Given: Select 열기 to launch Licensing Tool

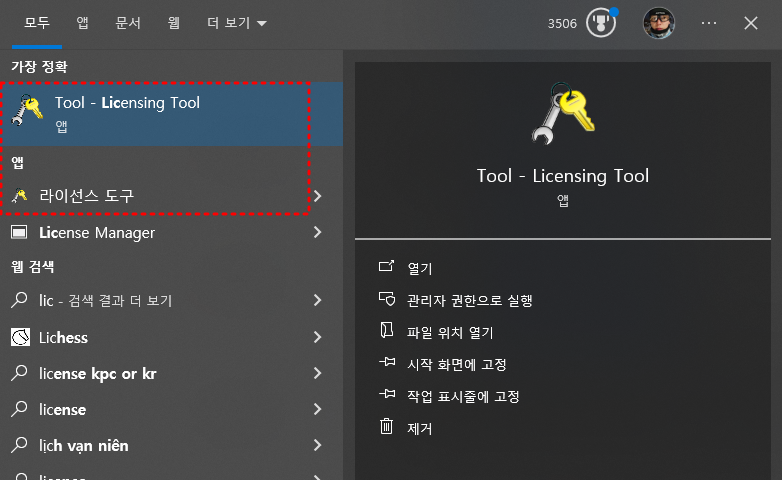Looking at the screenshot, I should pyautogui.click(x=420, y=268).
